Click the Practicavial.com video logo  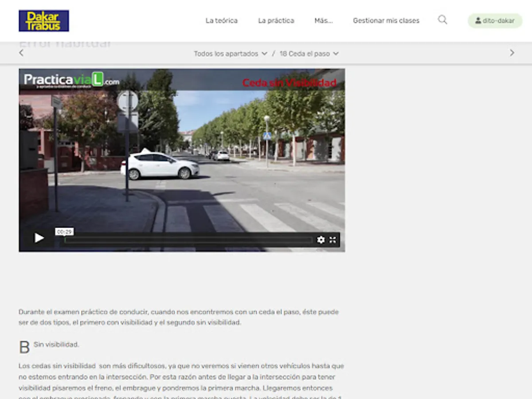71,80
